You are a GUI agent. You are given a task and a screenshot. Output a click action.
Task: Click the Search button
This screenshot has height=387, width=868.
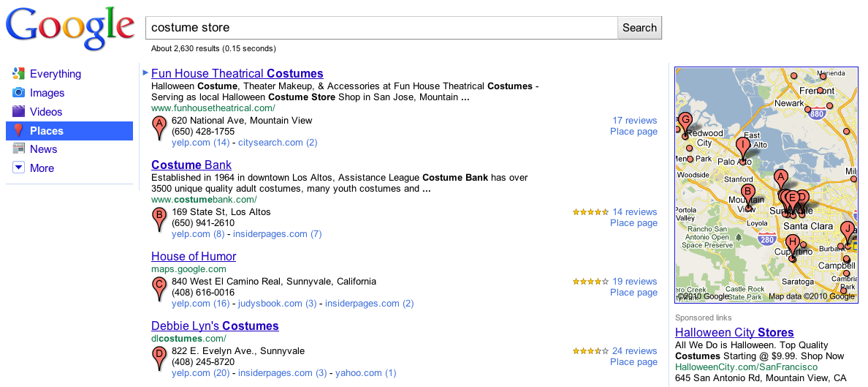click(x=639, y=28)
